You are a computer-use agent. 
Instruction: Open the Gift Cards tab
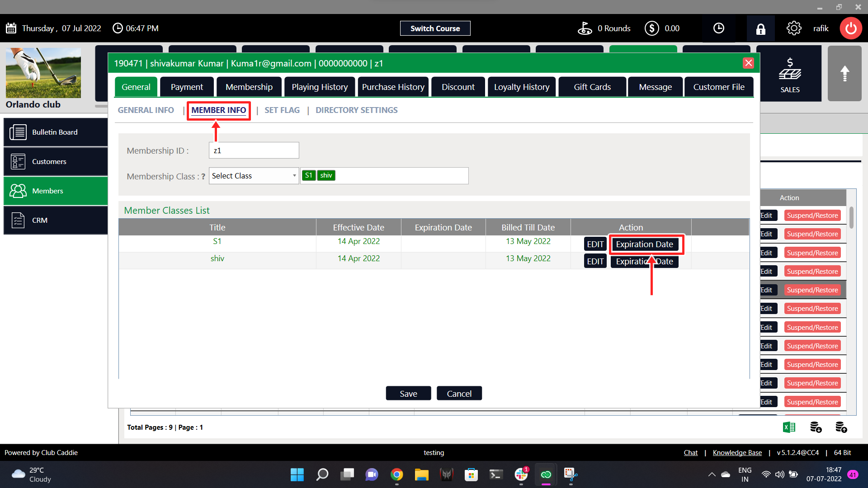pyautogui.click(x=592, y=87)
